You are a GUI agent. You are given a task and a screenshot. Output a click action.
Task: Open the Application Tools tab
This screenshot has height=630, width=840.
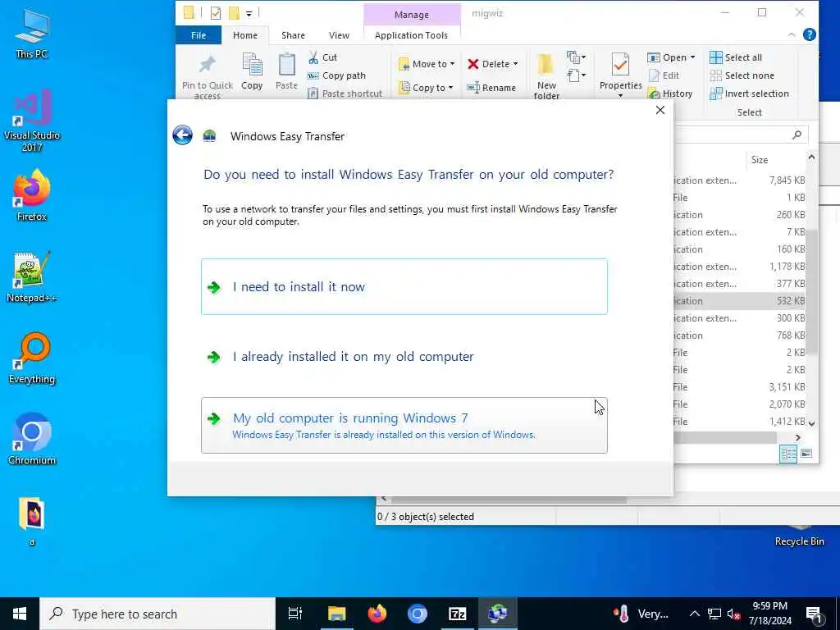411,35
